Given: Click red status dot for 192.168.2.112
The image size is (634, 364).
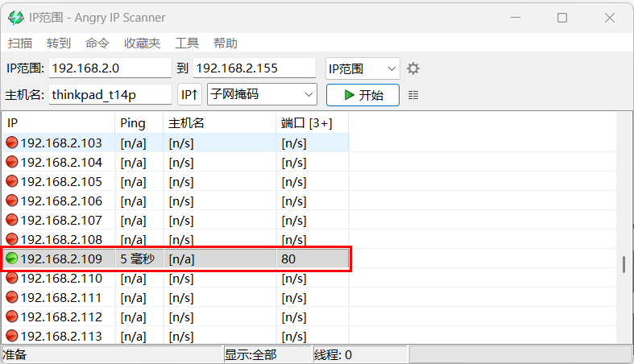Looking at the screenshot, I should pos(12,316).
